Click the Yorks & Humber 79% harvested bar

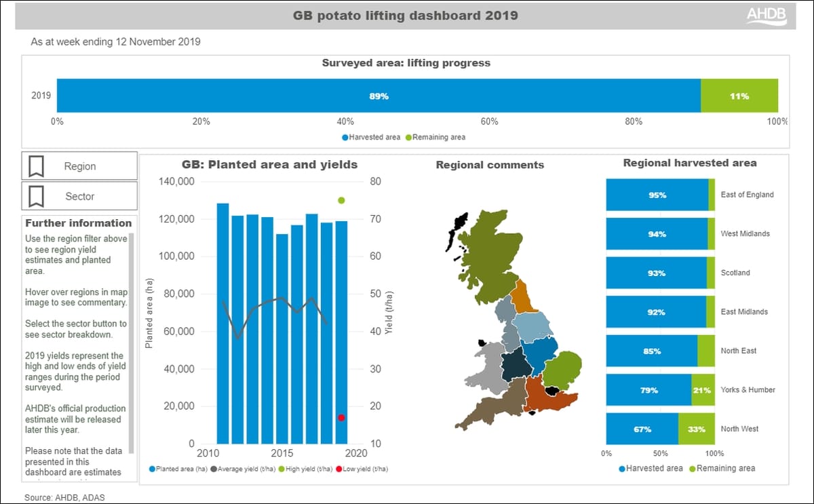tap(648, 390)
